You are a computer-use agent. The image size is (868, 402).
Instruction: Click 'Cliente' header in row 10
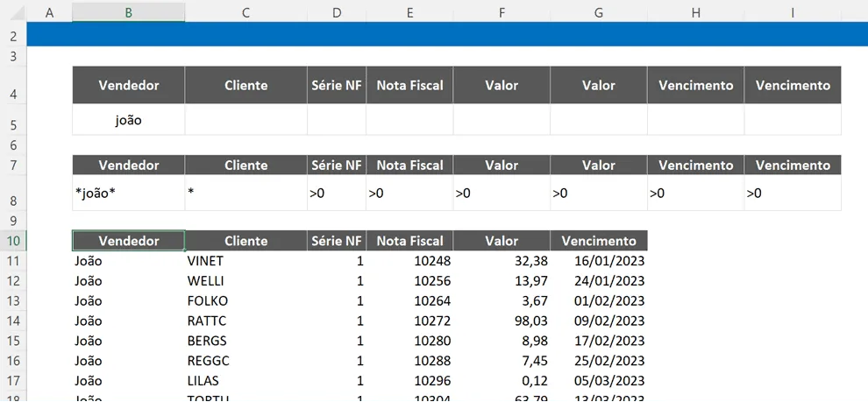pos(245,241)
